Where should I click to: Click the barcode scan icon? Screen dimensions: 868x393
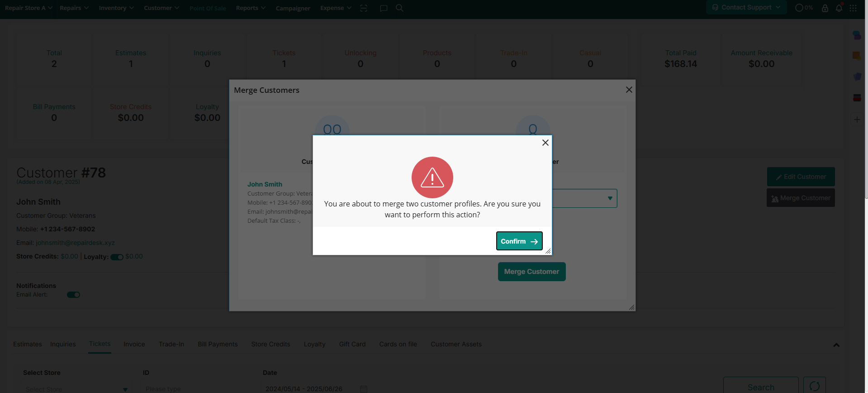(x=364, y=8)
